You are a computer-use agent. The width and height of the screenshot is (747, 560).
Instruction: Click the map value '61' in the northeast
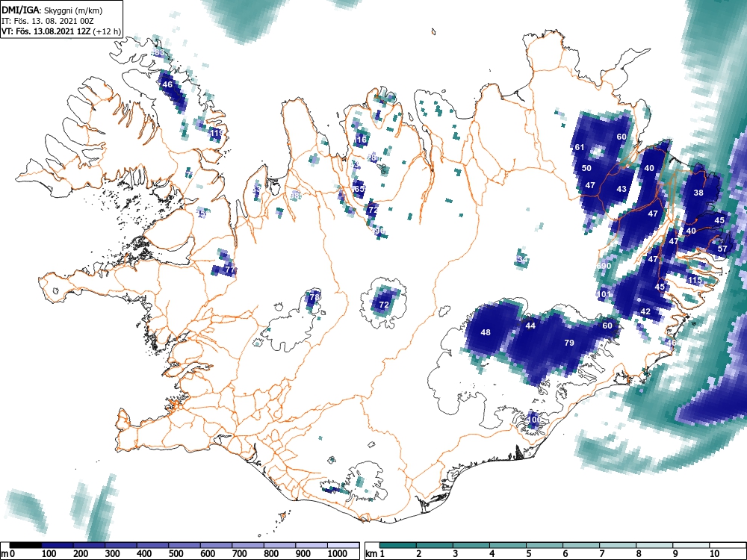point(580,147)
